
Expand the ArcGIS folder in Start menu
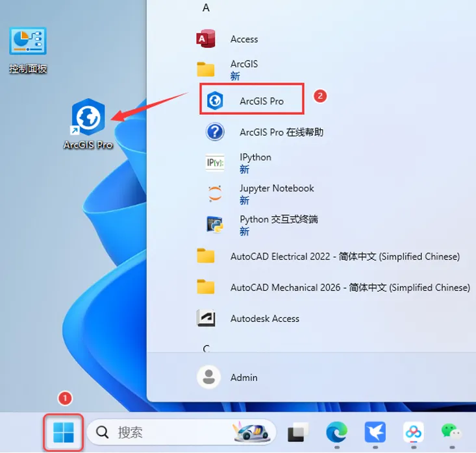(227, 69)
